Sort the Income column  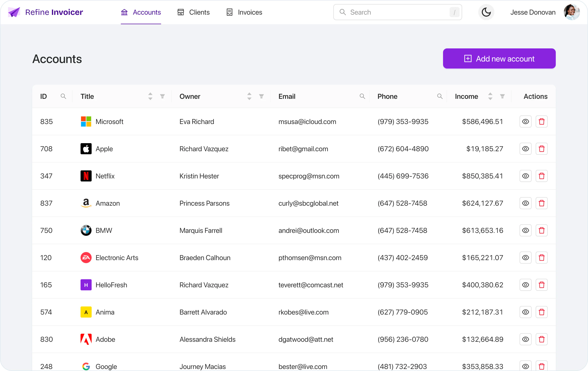490,96
